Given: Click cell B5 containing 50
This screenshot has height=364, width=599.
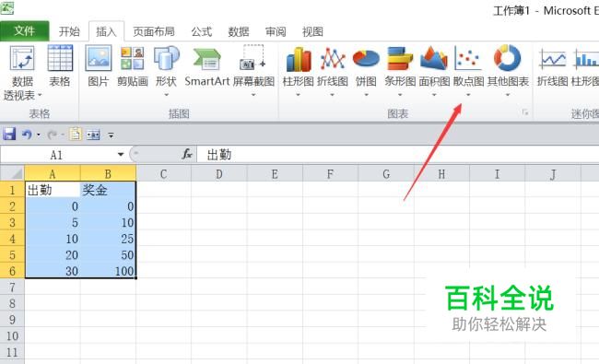Looking at the screenshot, I should pyautogui.click(x=108, y=254).
